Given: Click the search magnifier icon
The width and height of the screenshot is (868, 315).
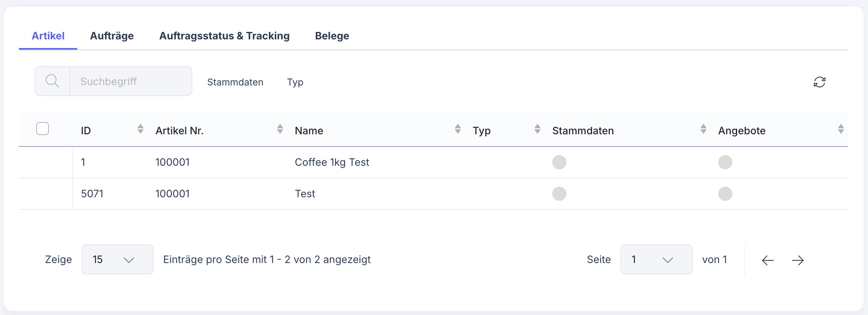Looking at the screenshot, I should click(52, 81).
